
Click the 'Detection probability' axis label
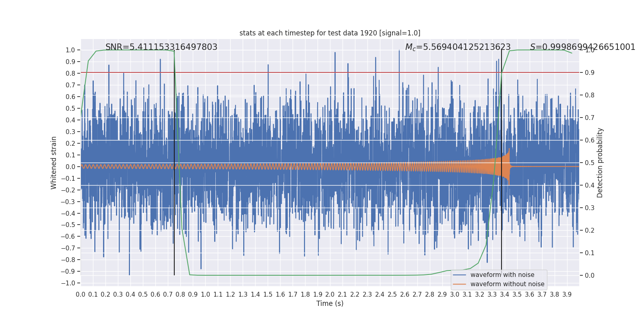point(600,163)
